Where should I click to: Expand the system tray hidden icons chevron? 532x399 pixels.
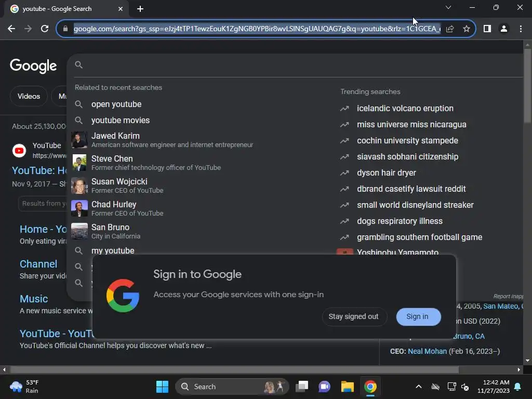pyautogui.click(x=419, y=387)
